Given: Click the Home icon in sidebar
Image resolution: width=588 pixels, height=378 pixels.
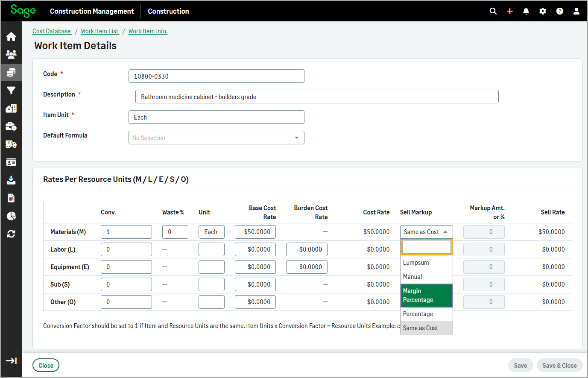Looking at the screenshot, I should (11, 37).
